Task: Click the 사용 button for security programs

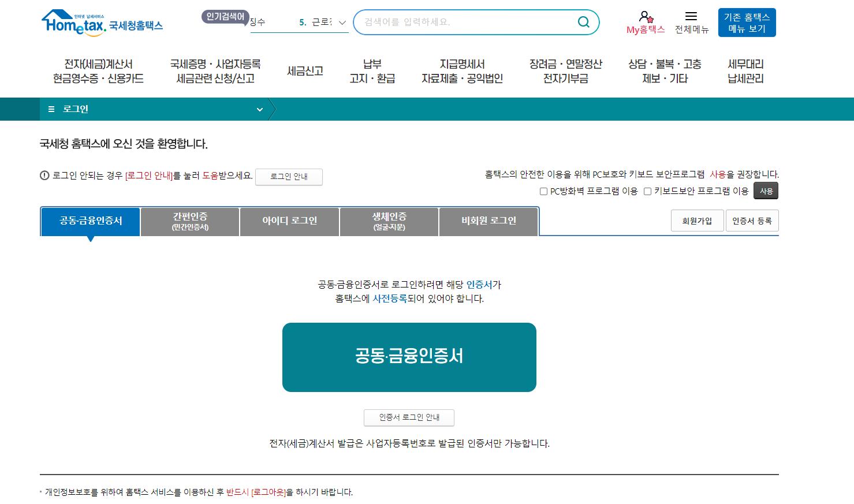Action: [x=766, y=191]
